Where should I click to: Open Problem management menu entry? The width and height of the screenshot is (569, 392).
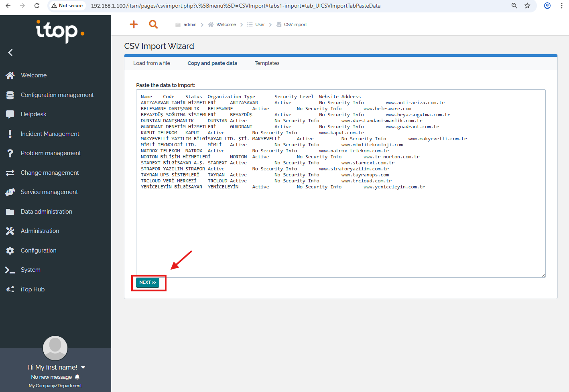tap(51, 153)
